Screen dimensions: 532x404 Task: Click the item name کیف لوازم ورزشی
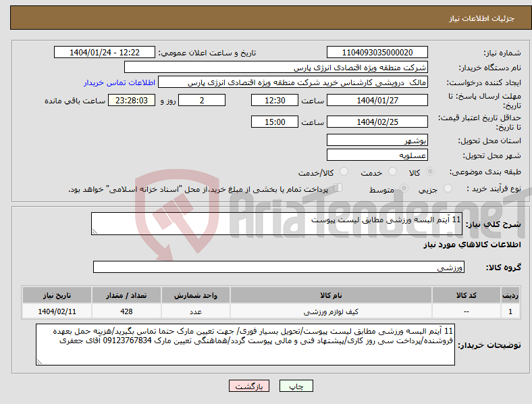click(x=331, y=311)
